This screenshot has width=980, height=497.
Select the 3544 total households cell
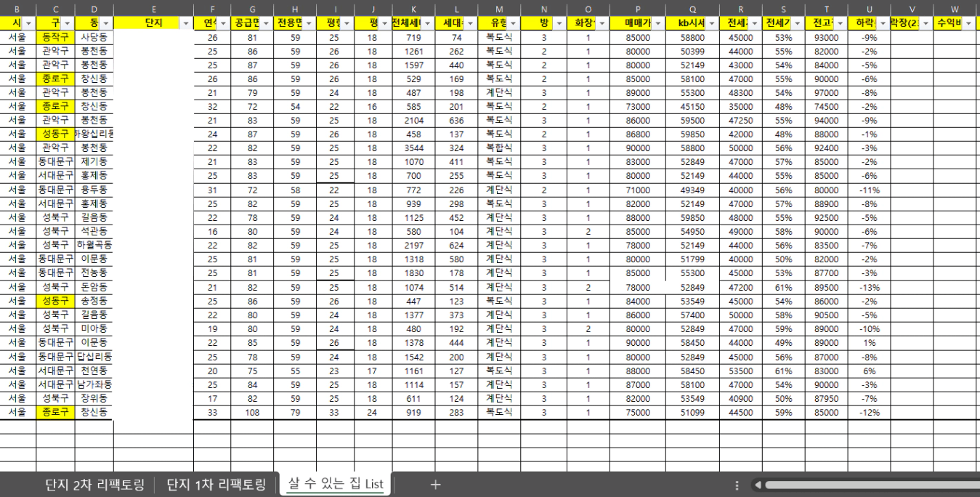(x=413, y=148)
